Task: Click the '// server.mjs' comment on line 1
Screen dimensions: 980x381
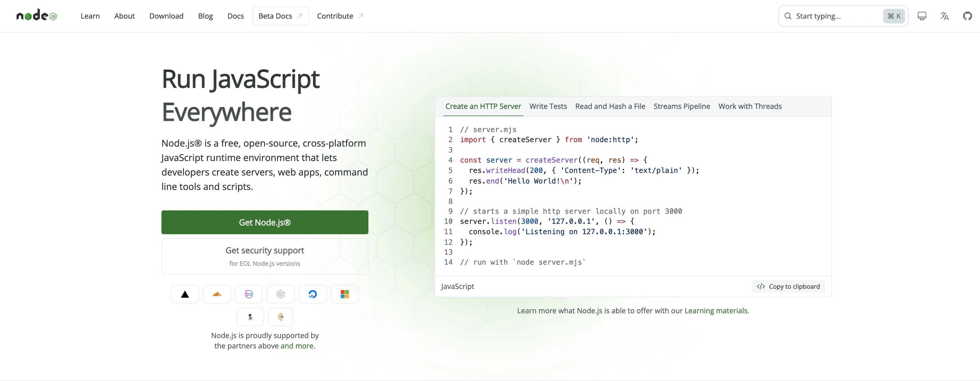Action: point(488,130)
